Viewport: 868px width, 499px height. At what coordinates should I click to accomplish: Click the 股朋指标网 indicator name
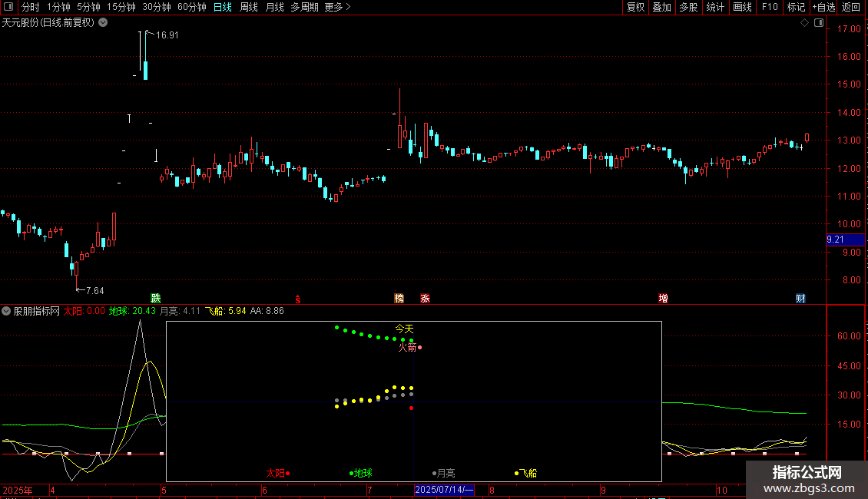pyautogui.click(x=37, y=311)
